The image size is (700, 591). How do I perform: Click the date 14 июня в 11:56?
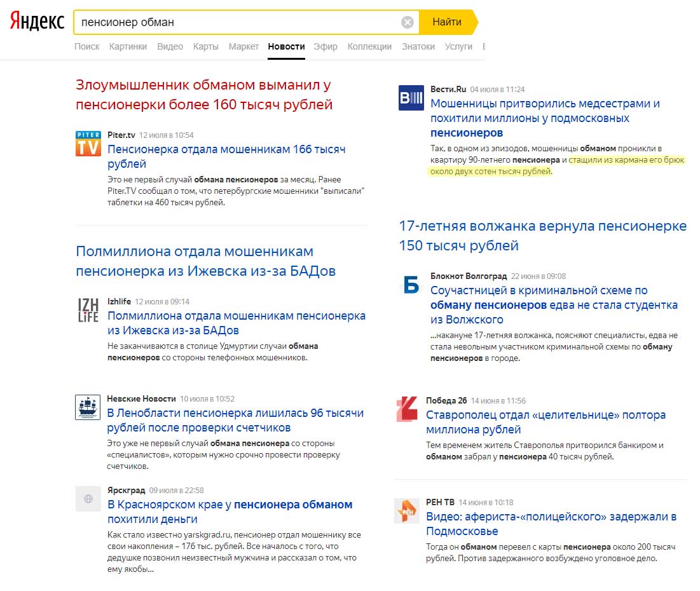[x=498, y=400]
